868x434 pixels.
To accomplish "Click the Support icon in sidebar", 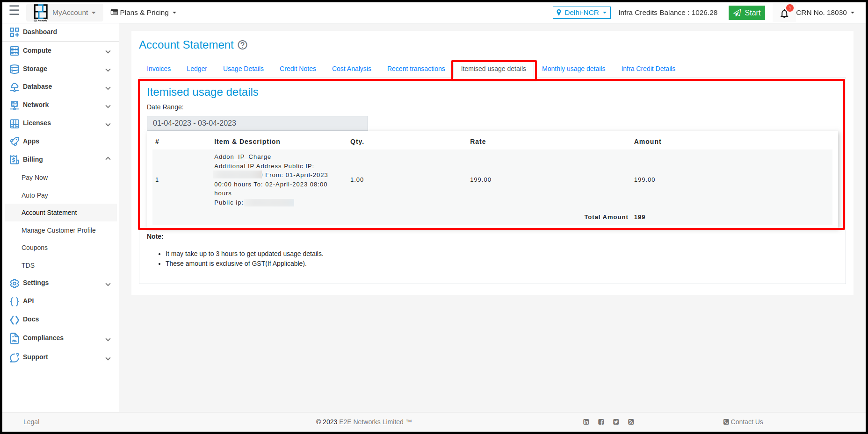I will (x=14, y=357).
